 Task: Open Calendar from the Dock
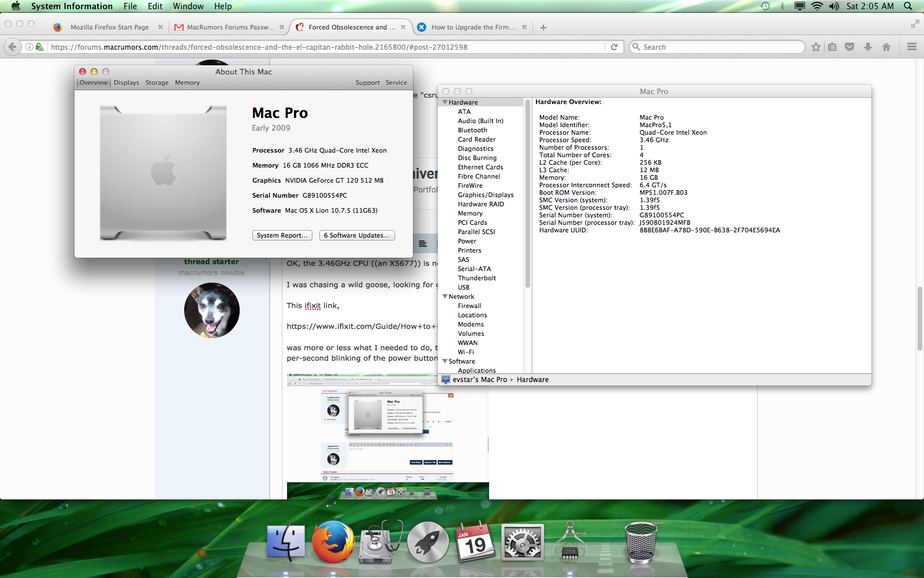[475, 542]
